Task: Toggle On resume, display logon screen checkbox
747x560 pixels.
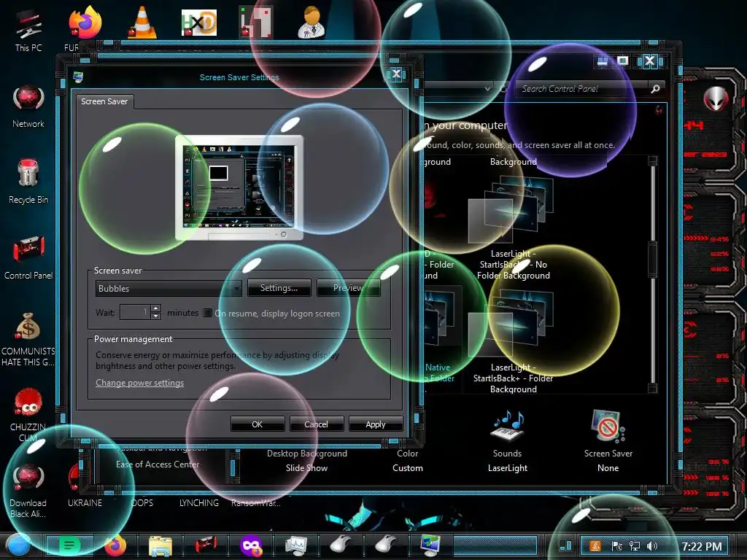Action: [x=207, y=313]
